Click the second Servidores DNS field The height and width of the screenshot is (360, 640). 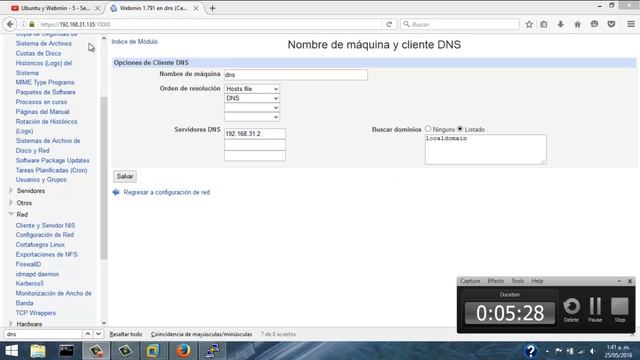pyautogui.click(x=255, y=144)
